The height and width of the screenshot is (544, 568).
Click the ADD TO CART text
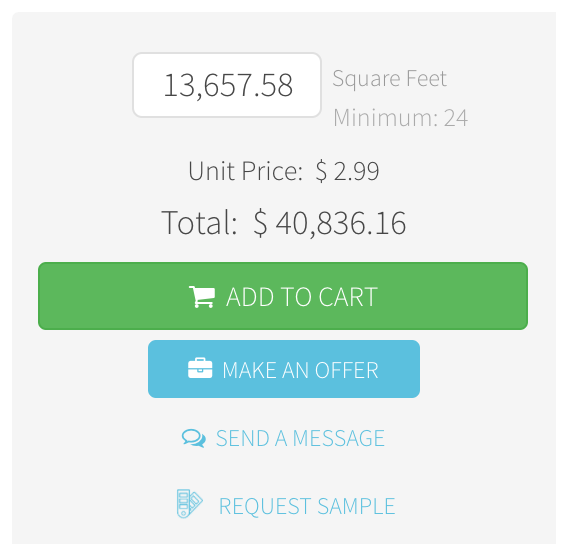tap(302, 297)
